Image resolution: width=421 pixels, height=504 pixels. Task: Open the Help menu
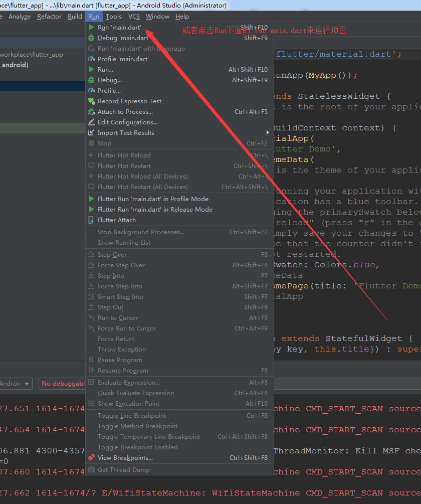point(182,17)
